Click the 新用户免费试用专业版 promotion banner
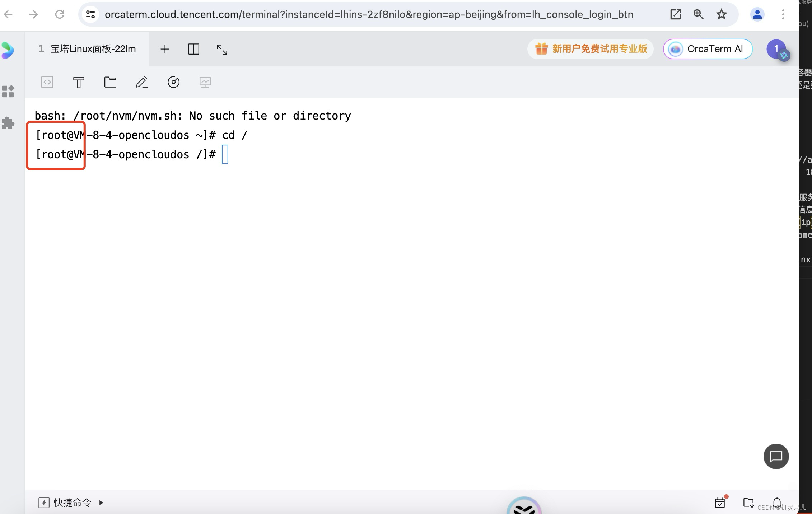This screenshot has width=812, height=514. [x=591, y=49]
